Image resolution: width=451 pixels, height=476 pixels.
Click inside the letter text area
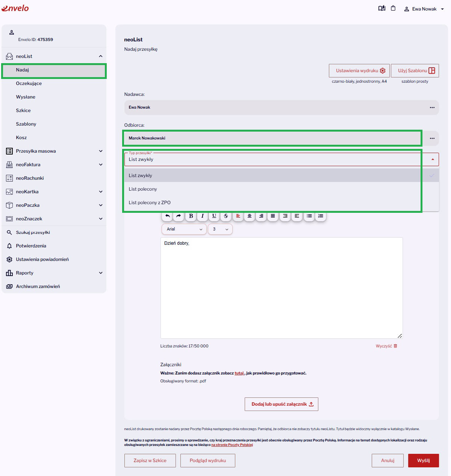(281, 288)
